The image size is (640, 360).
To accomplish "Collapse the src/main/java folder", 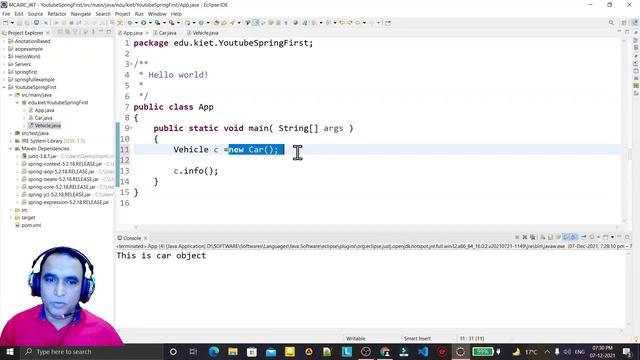I will (11, 95).
